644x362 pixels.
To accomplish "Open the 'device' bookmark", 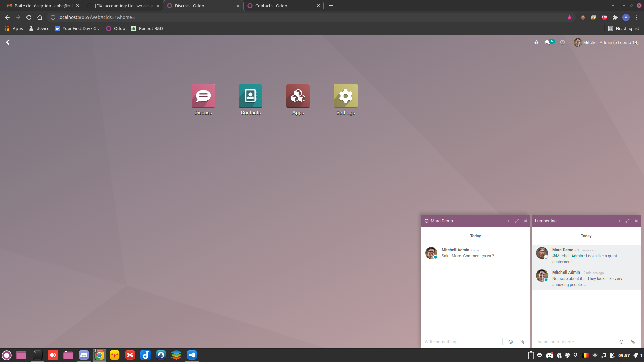I will point(39,28).
